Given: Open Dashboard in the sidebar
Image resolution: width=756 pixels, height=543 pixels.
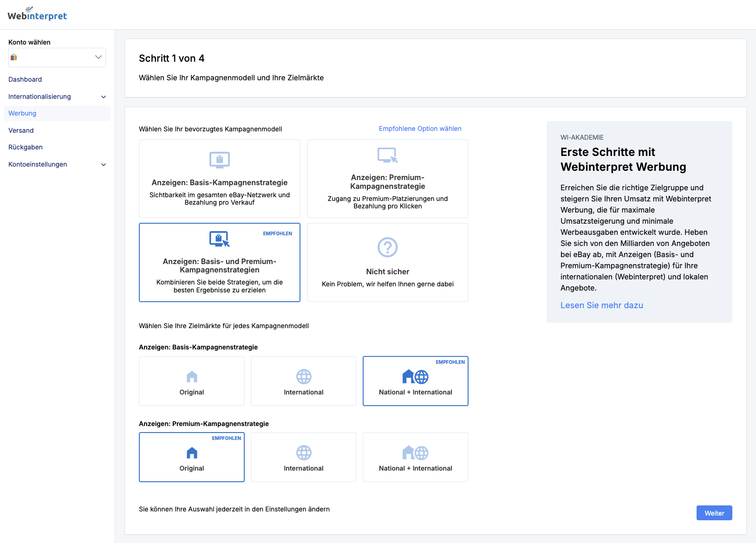Looking at the screenshot, I should pyautogui.click(x=25, y=79).
